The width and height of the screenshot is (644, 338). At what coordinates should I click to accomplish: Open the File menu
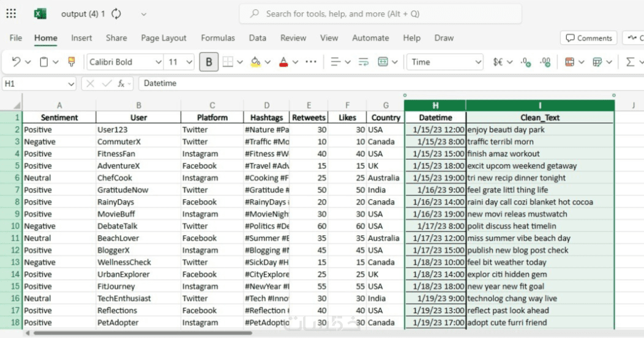point(15,38)
